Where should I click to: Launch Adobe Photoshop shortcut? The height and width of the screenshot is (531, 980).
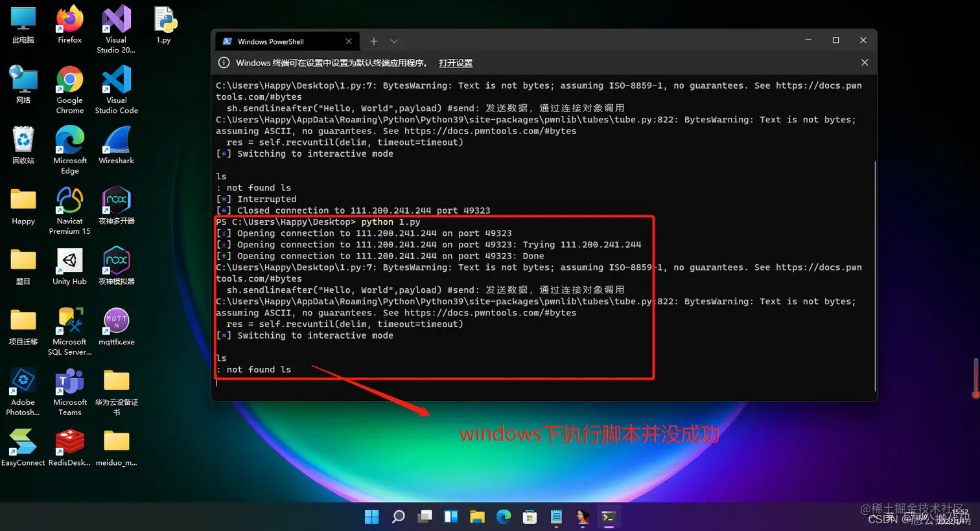coord(23,392)
